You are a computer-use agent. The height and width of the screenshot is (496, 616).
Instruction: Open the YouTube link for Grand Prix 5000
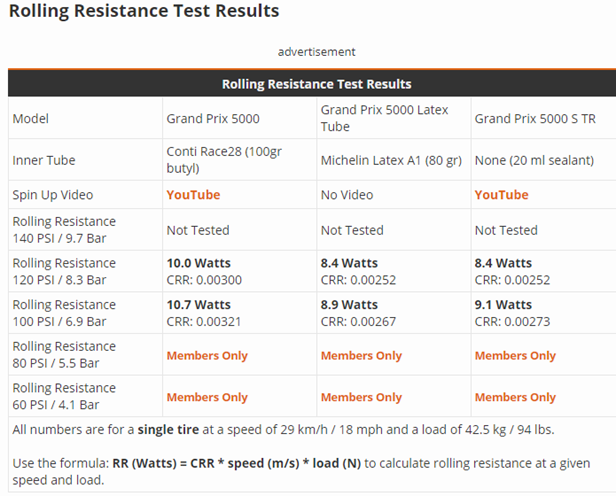[193, 195]
